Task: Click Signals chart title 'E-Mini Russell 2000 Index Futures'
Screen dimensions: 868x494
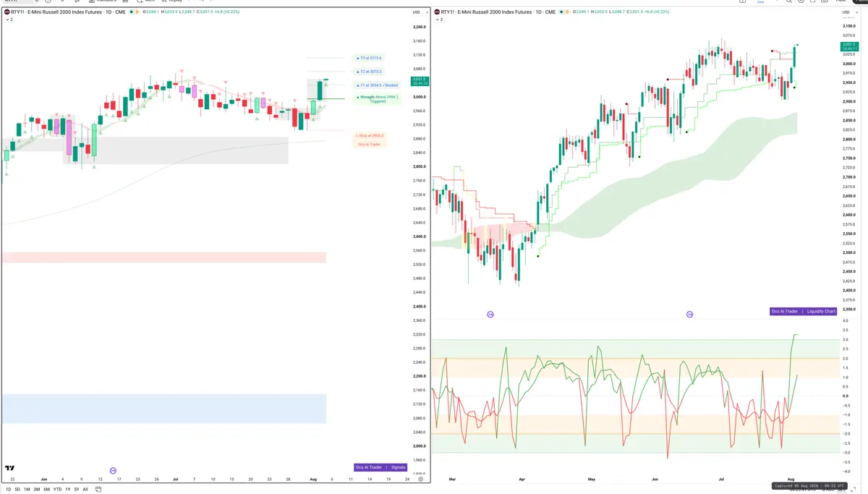Action: (66, 12)
